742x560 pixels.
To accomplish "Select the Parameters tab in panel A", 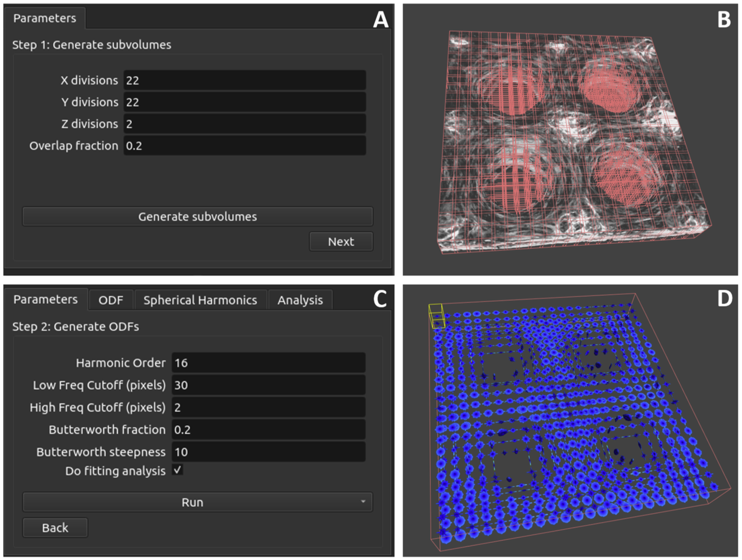I will coord(45,18).
